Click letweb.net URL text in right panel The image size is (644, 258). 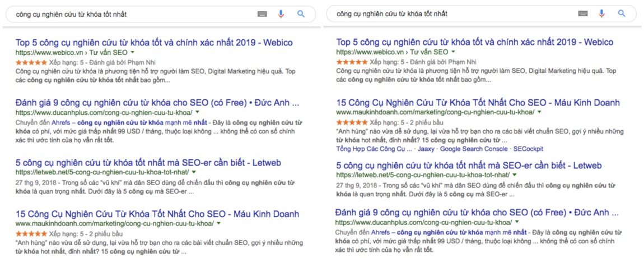click(x=423, y=175)
